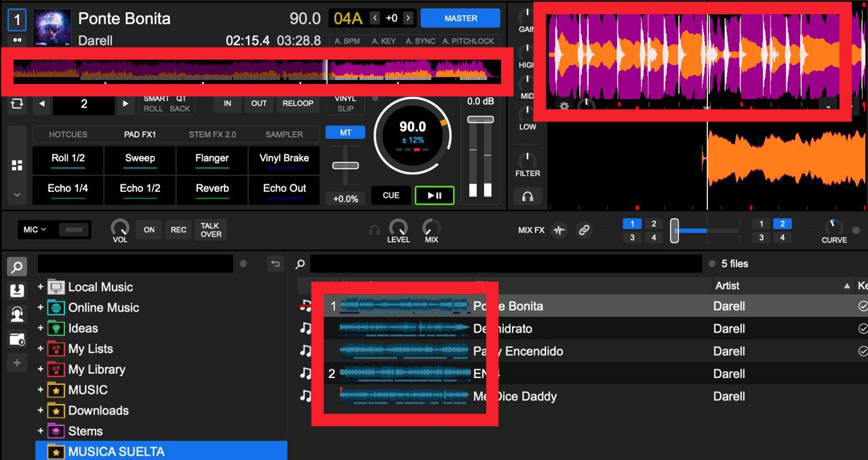
Task: Click the play/pause button on deck 1
Action: point(434,196)
